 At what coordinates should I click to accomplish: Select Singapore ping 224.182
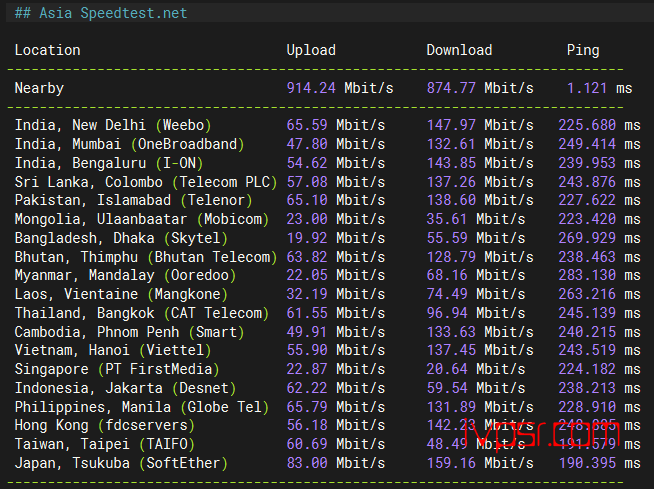[x=587, y=369]
